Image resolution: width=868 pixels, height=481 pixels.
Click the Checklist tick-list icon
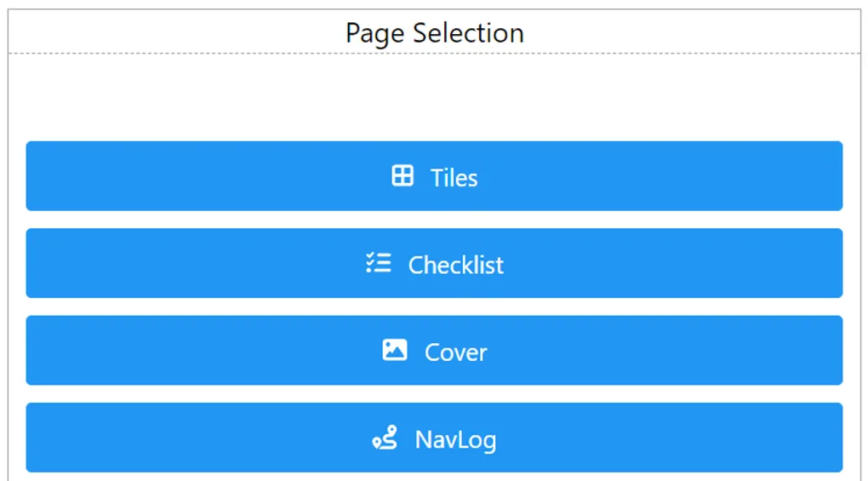point(379,263)
